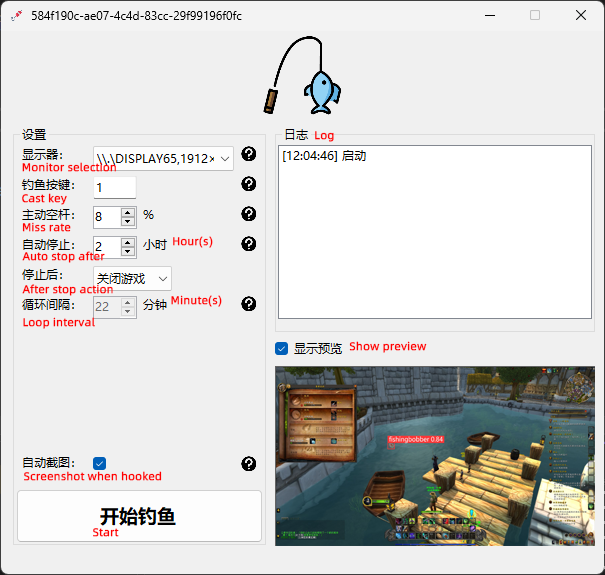Image resolution: width=605 pixels, height=575 pixels.
Task: Click the help icon next to auto screenshot
Action: click(249, 464)
